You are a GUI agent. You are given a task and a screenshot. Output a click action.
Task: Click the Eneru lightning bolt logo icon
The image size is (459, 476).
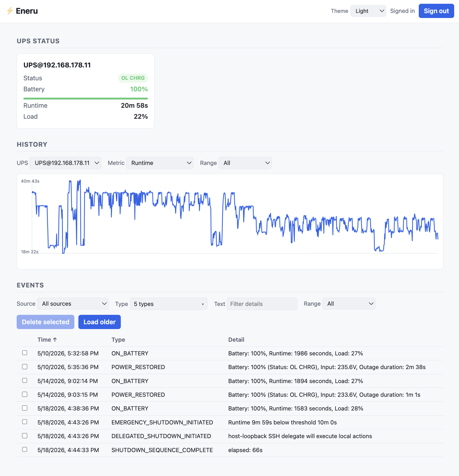click(10, 11)
